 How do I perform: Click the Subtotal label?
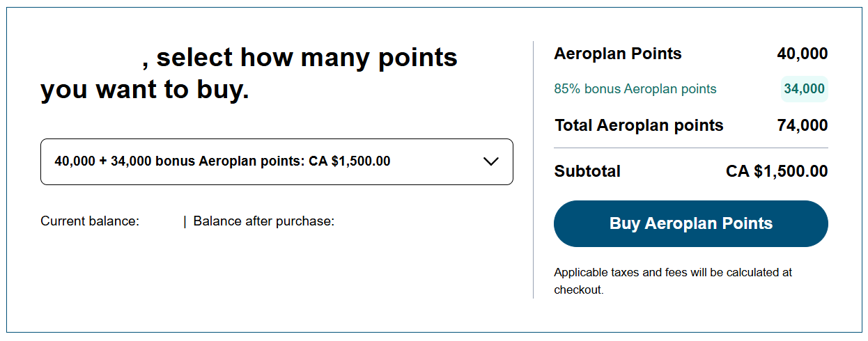click(x=587, y=171)
